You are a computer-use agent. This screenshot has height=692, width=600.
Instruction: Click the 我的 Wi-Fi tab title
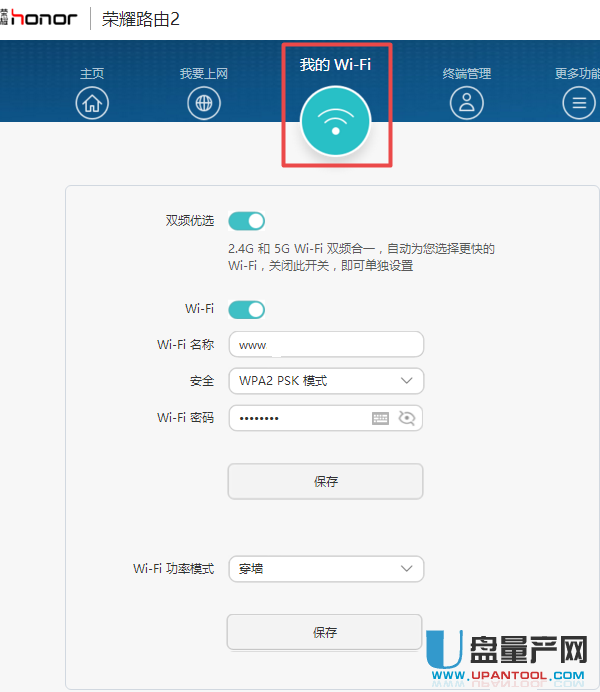point(335,64)
